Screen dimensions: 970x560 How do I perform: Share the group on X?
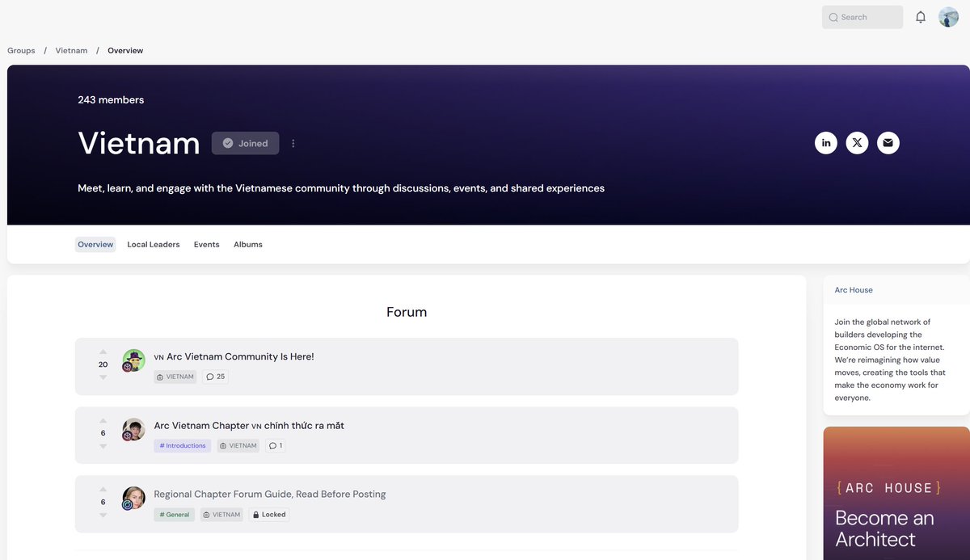(x=857, y=143)
